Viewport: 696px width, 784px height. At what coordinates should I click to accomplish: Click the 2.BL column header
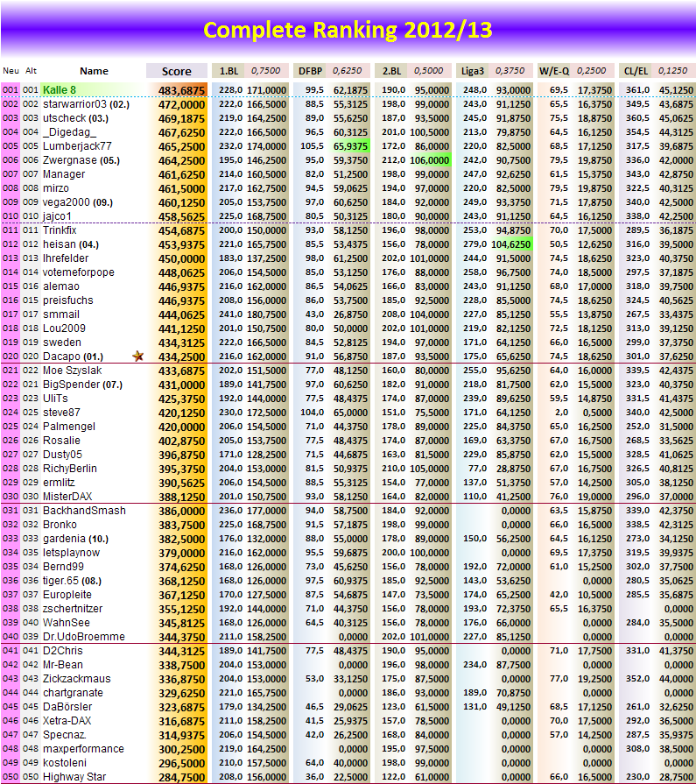(390, 71)
